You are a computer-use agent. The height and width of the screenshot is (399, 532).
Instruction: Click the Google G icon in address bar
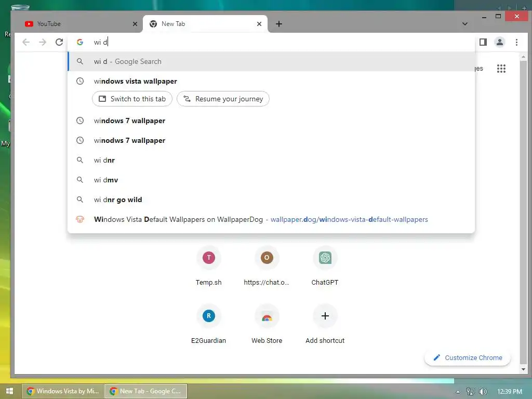[79, 42]
